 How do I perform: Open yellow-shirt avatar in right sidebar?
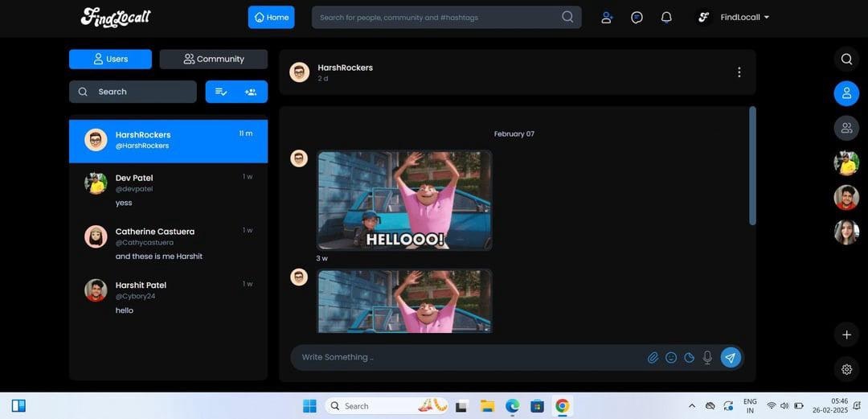(846, 163)
